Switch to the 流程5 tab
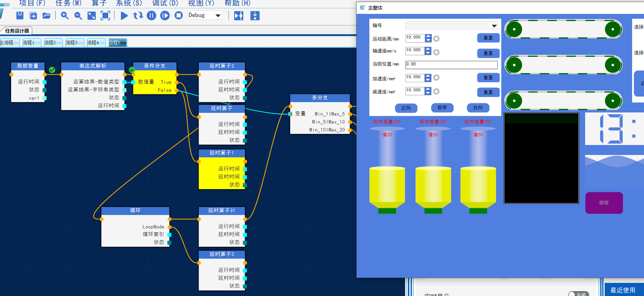The width and height of the screenshot is (644, 296). [117, 42]
